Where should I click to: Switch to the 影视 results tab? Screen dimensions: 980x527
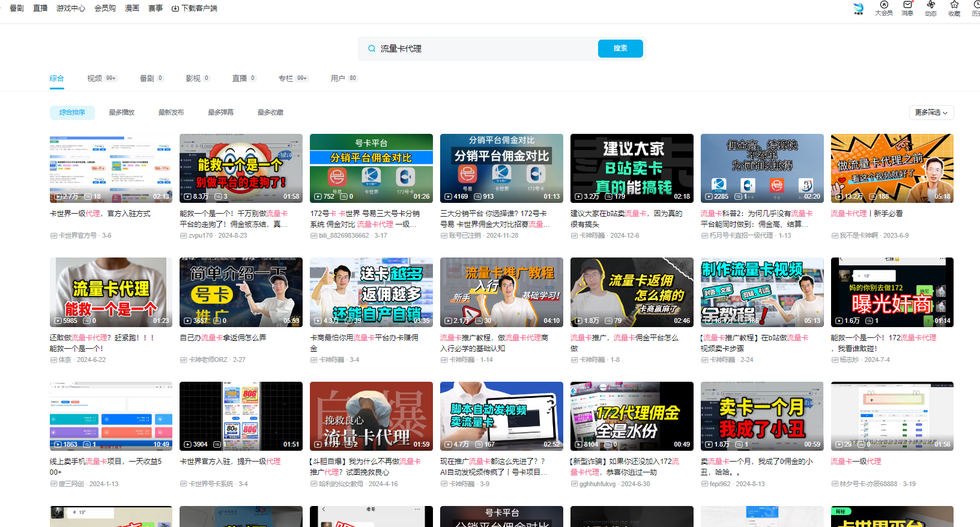[198, 79]
